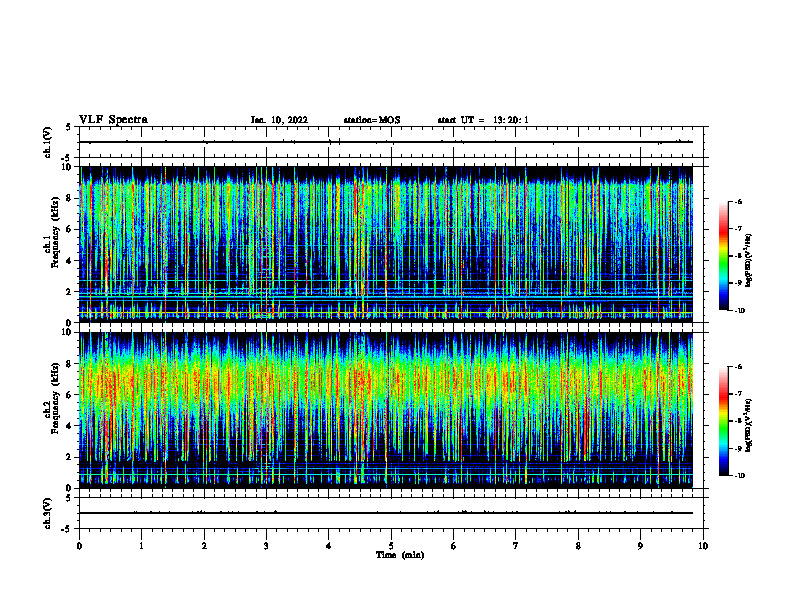The height and width of the screenshot is (612, 792).
Task: Click time axis tick label "4"
Action: point(329,546)
